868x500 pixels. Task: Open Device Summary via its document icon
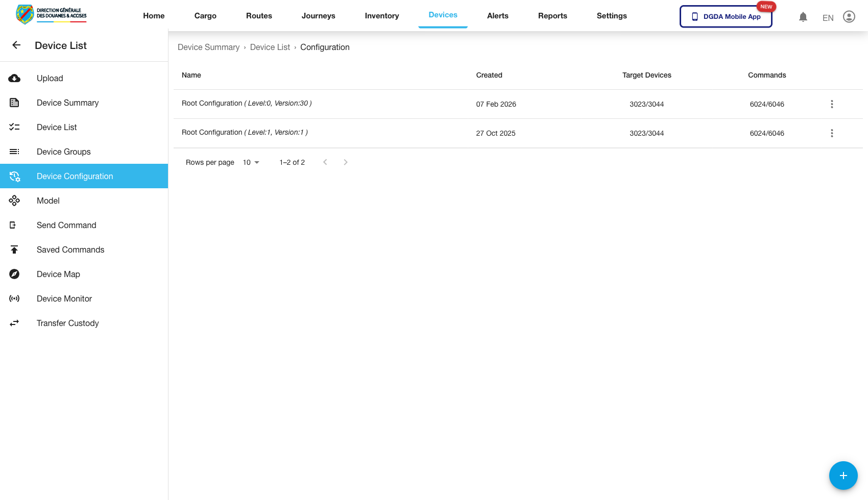coord(14,103)
